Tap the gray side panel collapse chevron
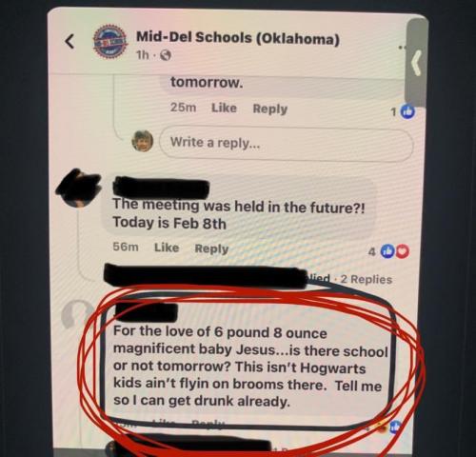The width and height of the screenshot is (476, 457). pyautogui.click(x=417, y=63)
